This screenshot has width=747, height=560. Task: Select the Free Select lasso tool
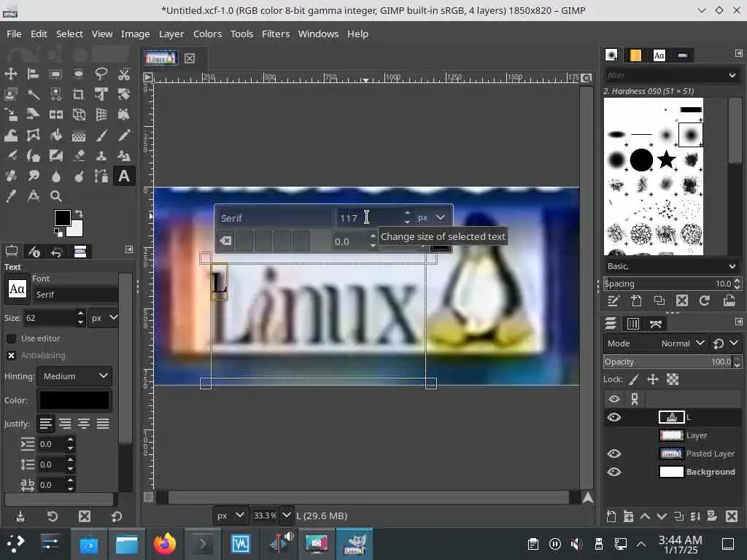pyautogui.click(x=101, y=74)
